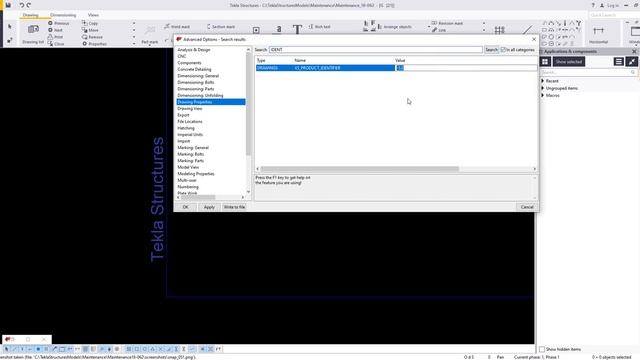
Task: Click list view icon in Applications panel
Action: click(618, 62)
